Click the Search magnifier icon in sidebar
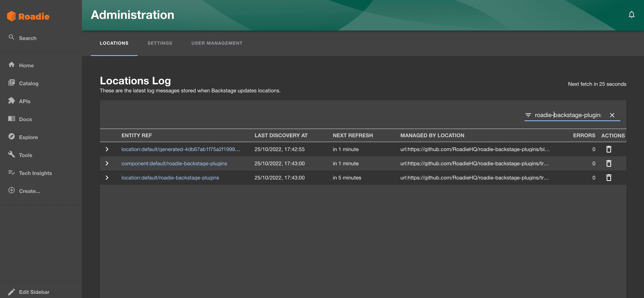 coord(12,37)
